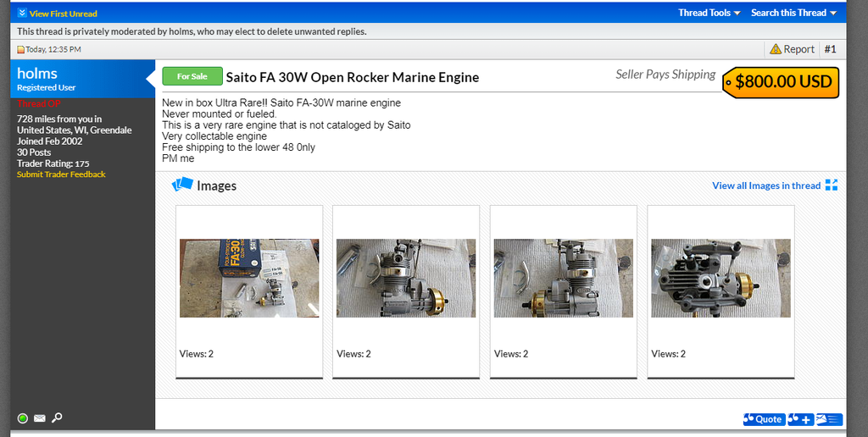Open holms username profile link
The width and height of the screenshot is (868, 437).
[x=37, y=74]
